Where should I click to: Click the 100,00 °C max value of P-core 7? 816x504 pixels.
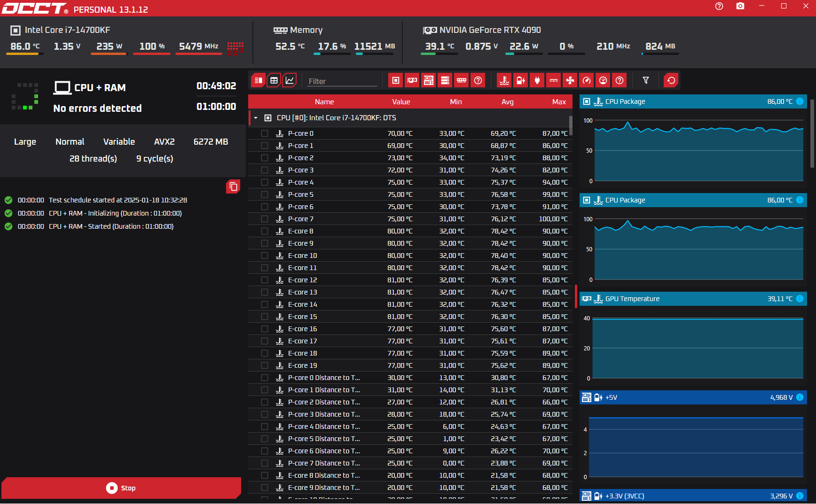[x=553, y=219]
